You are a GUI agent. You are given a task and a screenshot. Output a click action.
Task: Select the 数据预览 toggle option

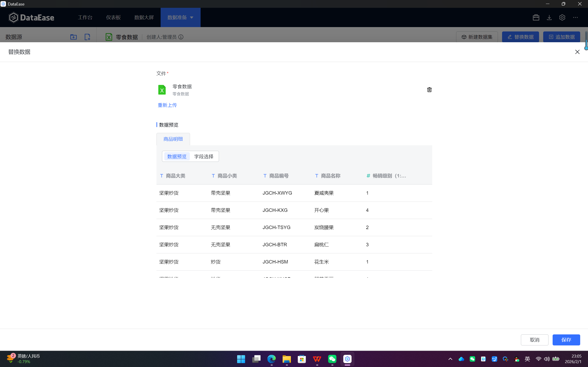tap(177, 157)
